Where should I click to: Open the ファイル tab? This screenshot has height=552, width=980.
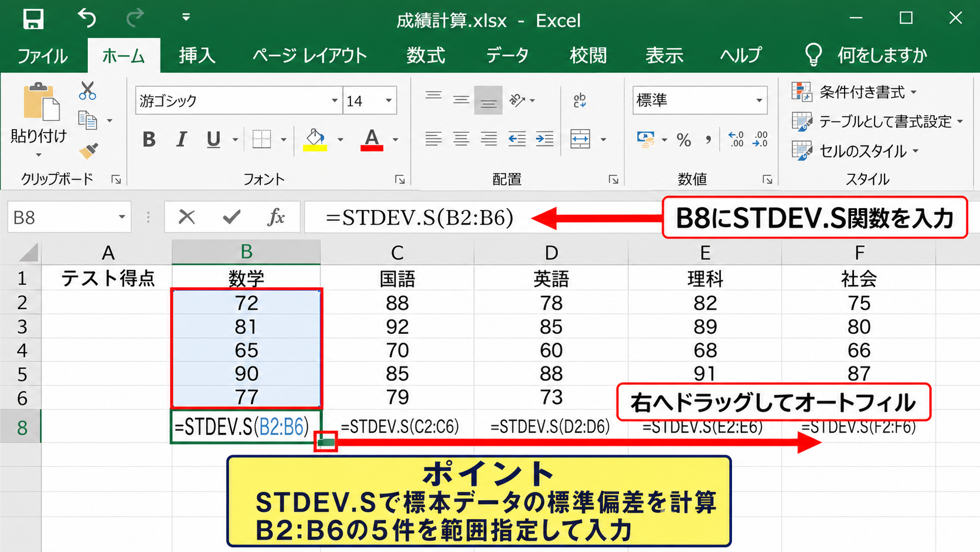click(43, 56)
